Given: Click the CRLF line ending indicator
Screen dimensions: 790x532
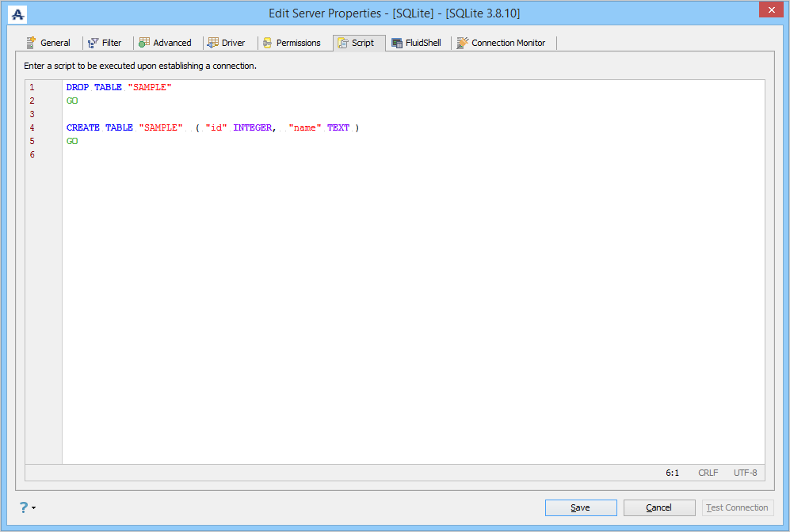Looking at the screenshot, I should 708,473.
